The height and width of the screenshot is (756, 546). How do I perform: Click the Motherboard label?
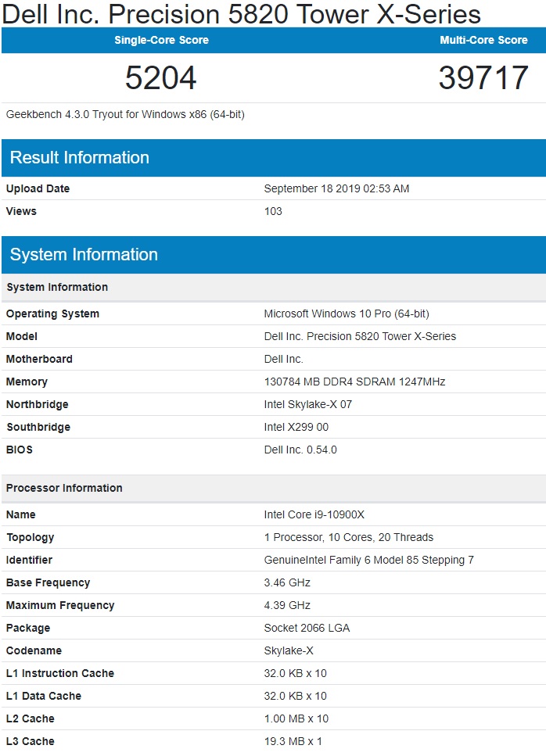coord(39,359)
